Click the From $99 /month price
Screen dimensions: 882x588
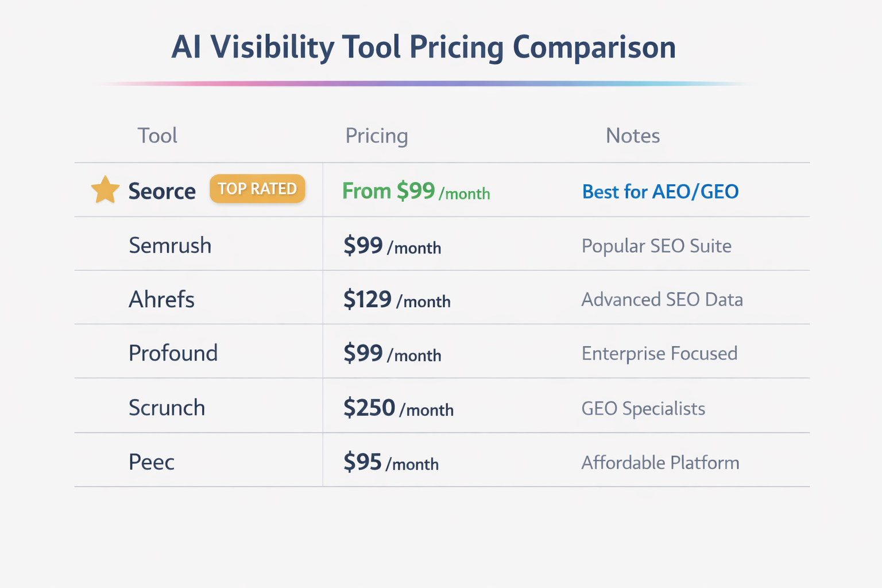coord(416,191)
